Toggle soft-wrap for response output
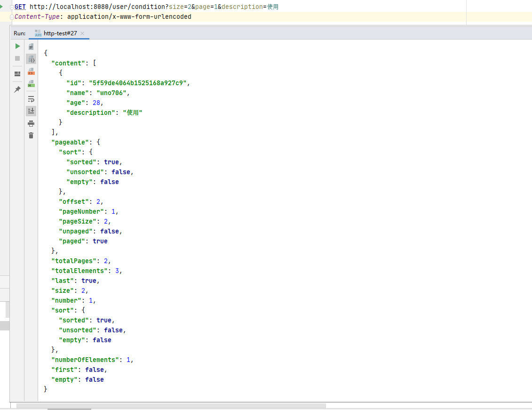Image resolution: width=532 pixels, height=410 pixels. point(31,99)
